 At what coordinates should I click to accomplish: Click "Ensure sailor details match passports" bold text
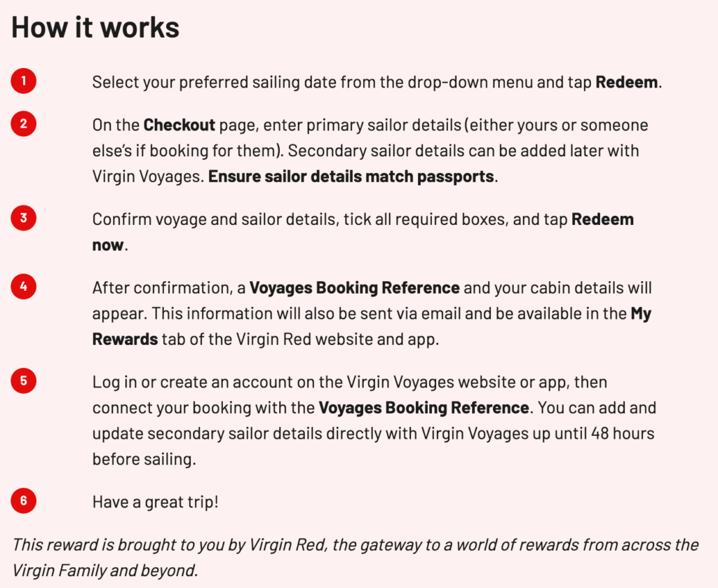pyautogui.click(x=351, y=177)
